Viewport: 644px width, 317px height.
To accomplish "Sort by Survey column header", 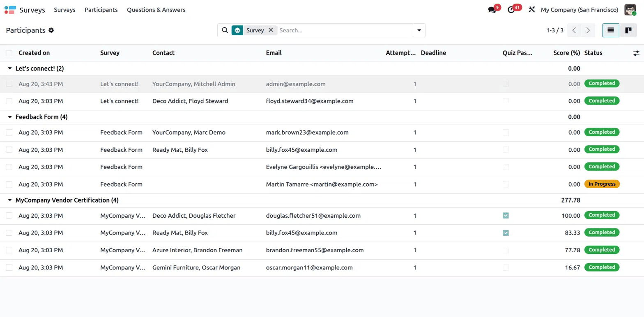I will [110, 53].
